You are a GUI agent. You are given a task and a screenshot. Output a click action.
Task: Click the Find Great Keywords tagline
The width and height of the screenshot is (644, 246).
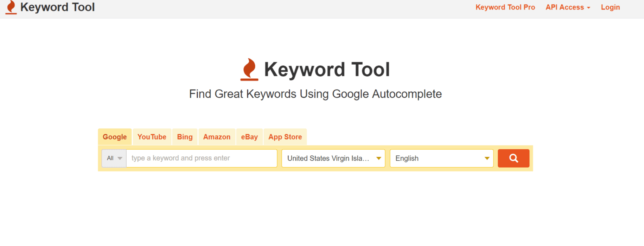pos(315,94)
